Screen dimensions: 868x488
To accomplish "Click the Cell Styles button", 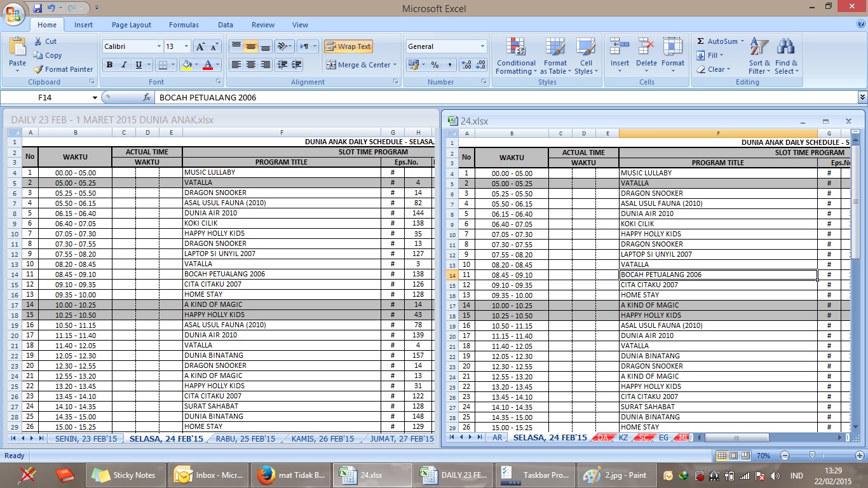I will coord(586,57).
